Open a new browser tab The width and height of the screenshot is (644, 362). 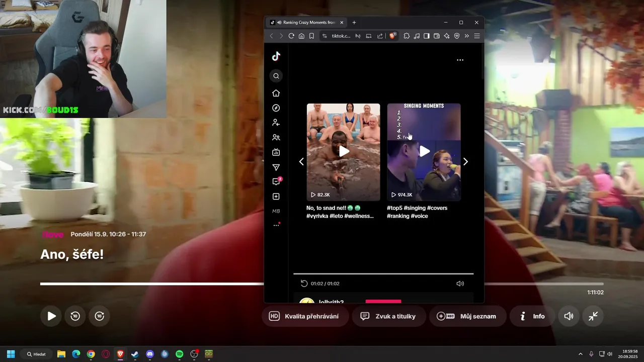pos(354,23)
